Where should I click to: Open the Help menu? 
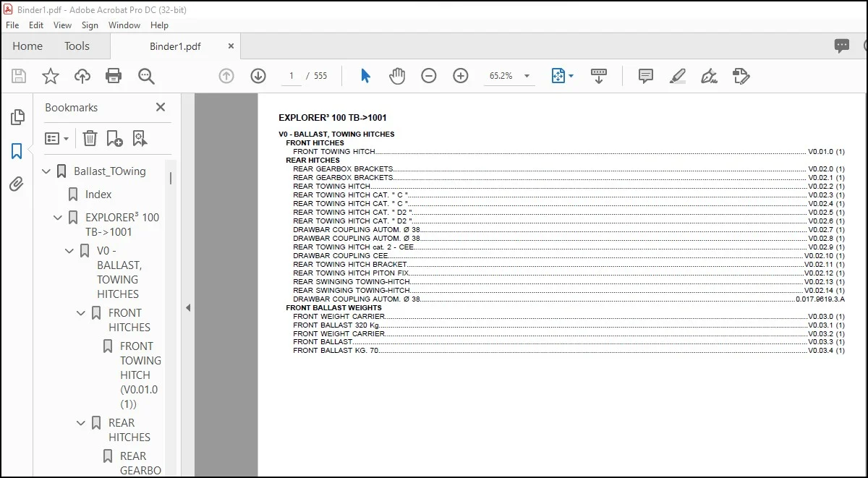pyautogui.click(x=159, y=25)
